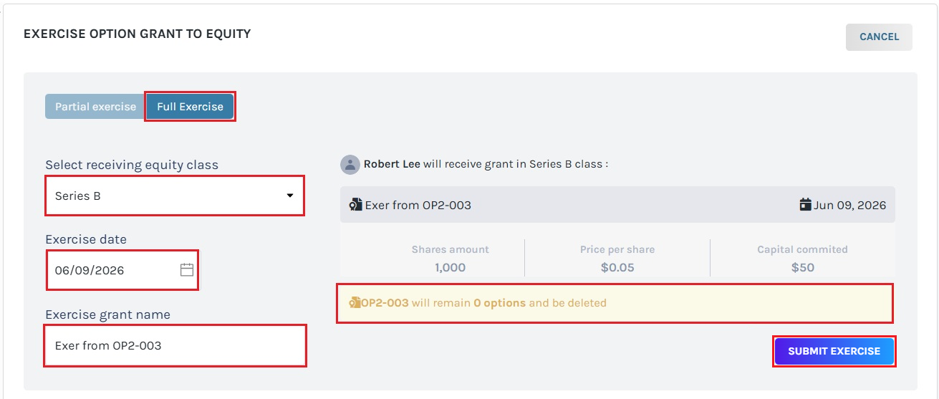Click the Robert Lee name text
This screenshot has height=399, width=939.
[x=392, y=164]
